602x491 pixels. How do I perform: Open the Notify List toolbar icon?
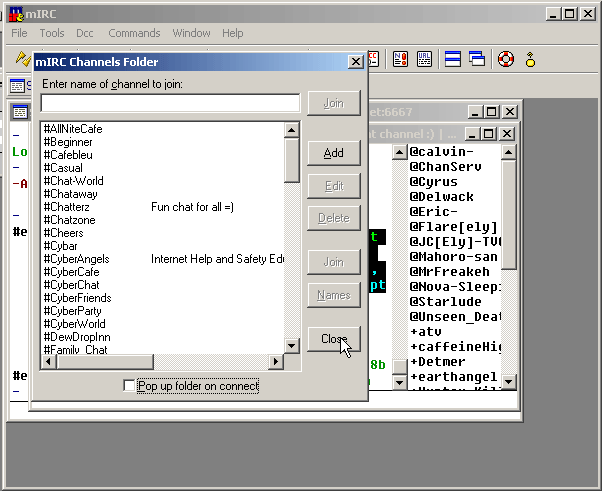click(x=400, y=59)
